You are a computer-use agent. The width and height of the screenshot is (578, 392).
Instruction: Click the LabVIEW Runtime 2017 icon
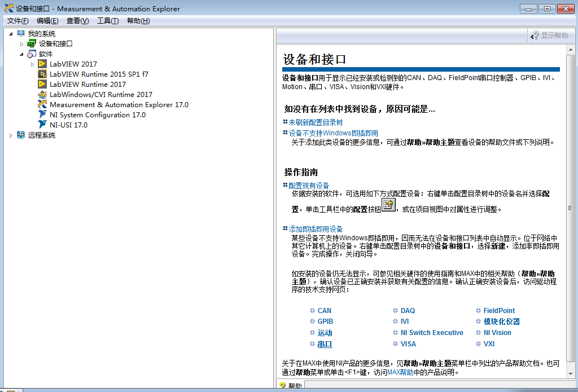[42, 84]
